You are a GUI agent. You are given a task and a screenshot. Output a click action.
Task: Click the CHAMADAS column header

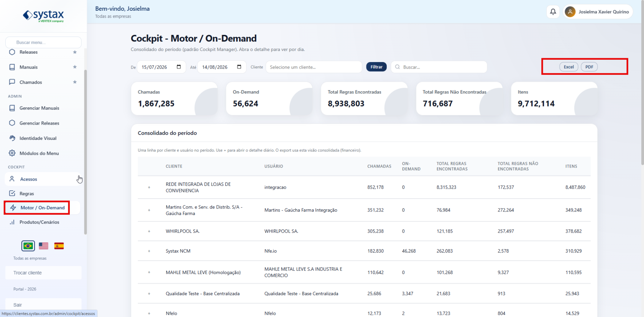tap(379, 166)
